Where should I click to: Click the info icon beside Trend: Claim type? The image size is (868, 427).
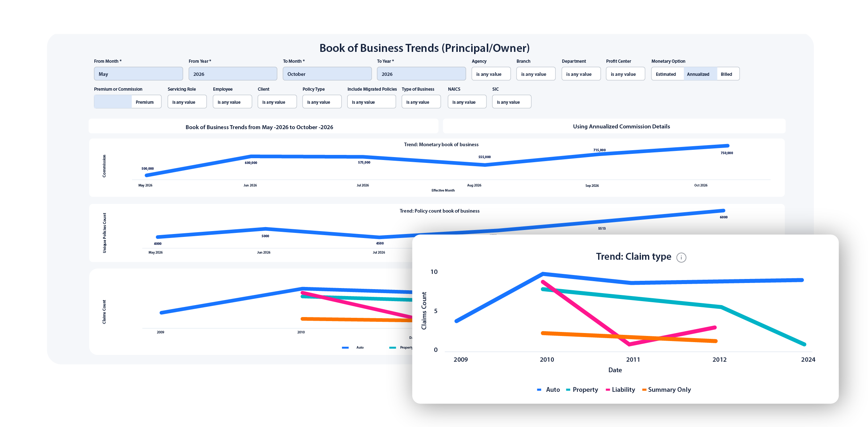[x=681, y=258]
